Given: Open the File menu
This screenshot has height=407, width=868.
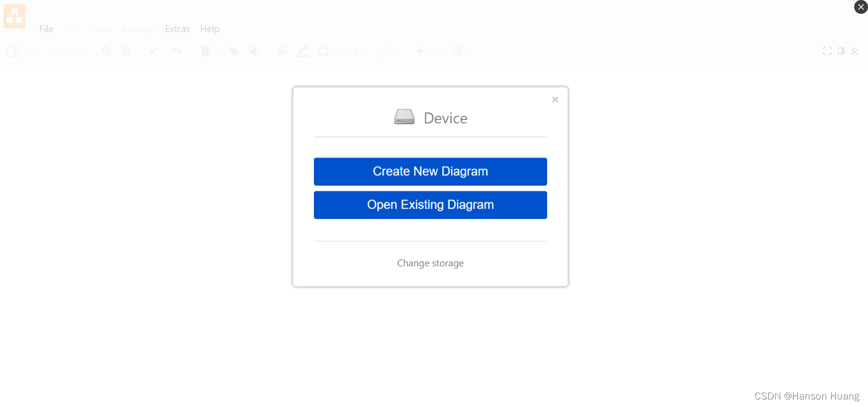Looking at the screenshot, I should (x=46, y=28).
